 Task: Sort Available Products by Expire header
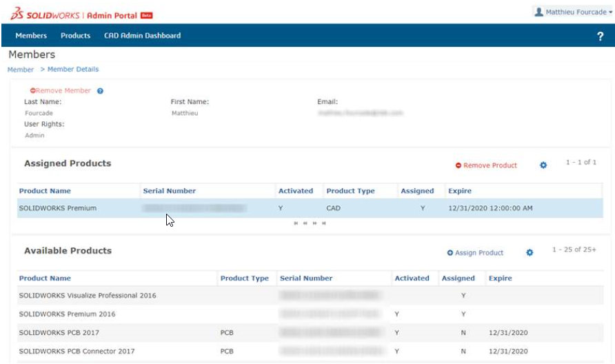[x=500, y=279]
